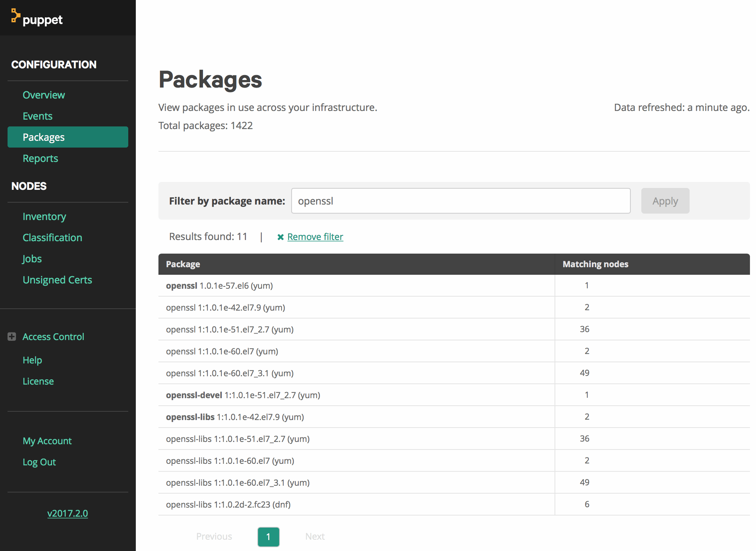The width and height of the screenshot is (756, 551).
Task: Select the openssl 1.0.1e-57.el6 (yum) row
Action: (454, 286)
